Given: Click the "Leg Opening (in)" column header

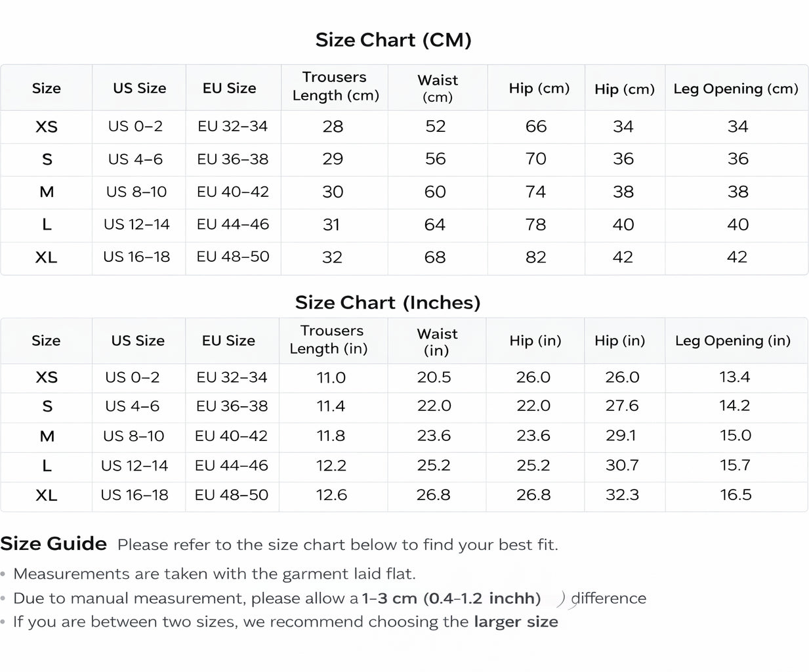Looking at the screenshot, I should coord(732,341).
